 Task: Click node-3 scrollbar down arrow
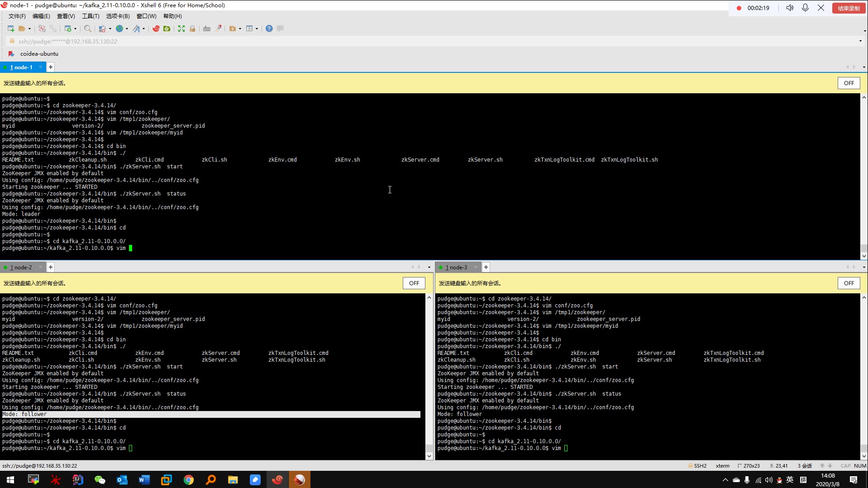click(x=864, y=456)
